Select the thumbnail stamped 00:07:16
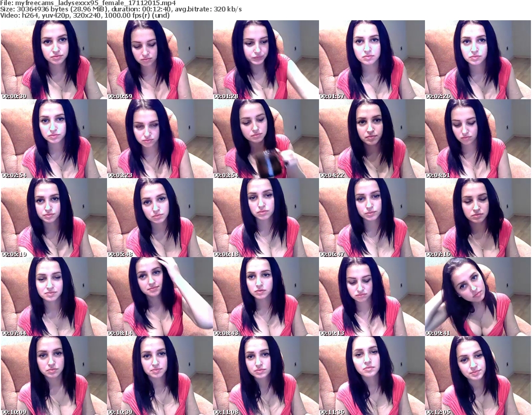This screenshot has width=532, height=415. click(478, 218)
